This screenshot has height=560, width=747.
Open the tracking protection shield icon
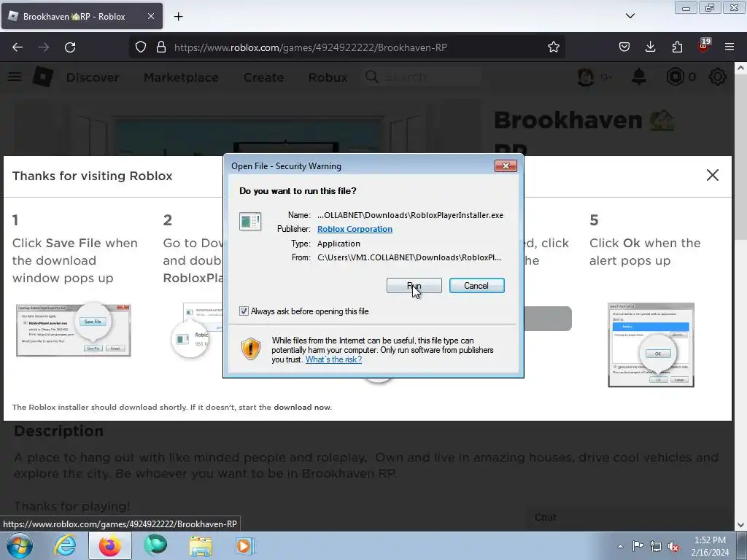click(141, 47)
